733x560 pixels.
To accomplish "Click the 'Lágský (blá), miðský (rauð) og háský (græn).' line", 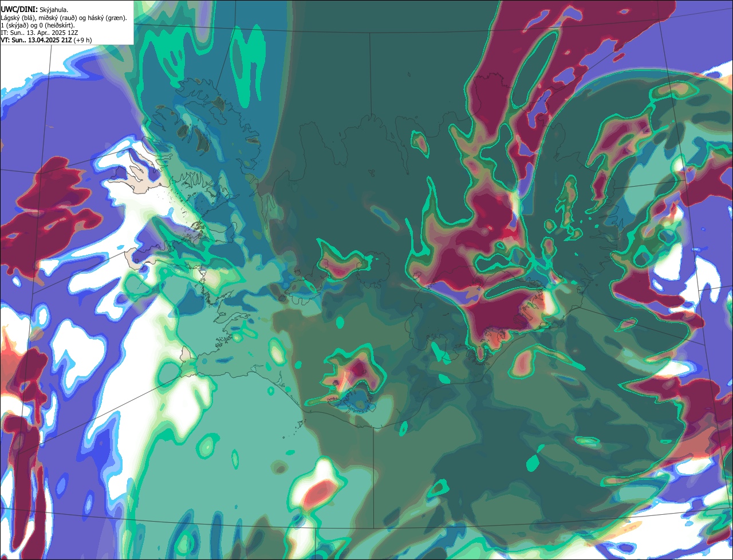I will [64, 18].
